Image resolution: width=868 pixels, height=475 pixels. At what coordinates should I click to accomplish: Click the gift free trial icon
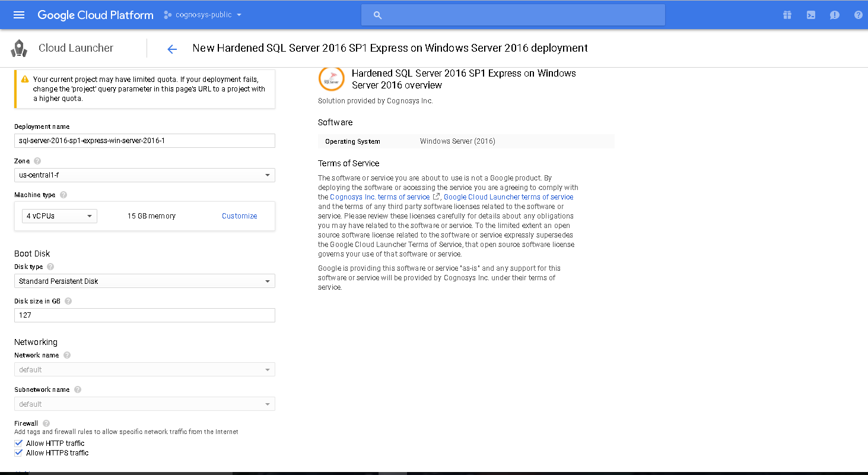click(787, 15)
